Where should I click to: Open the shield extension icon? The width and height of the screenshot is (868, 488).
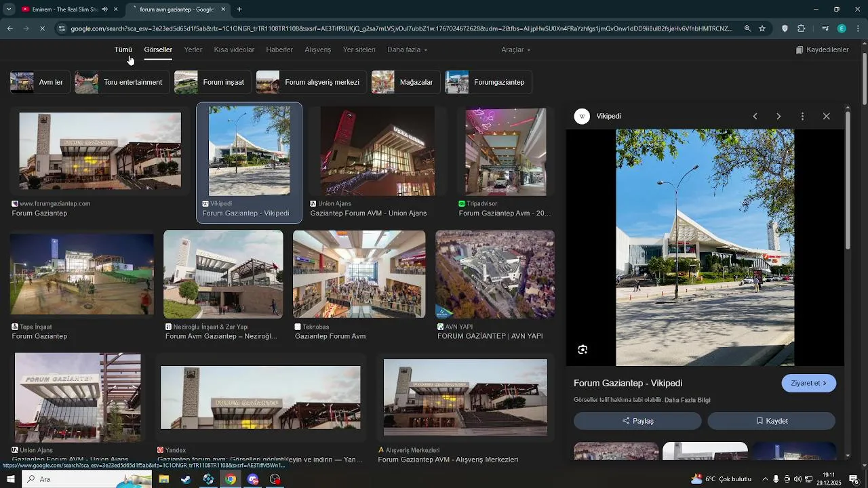tap(785, 28)
